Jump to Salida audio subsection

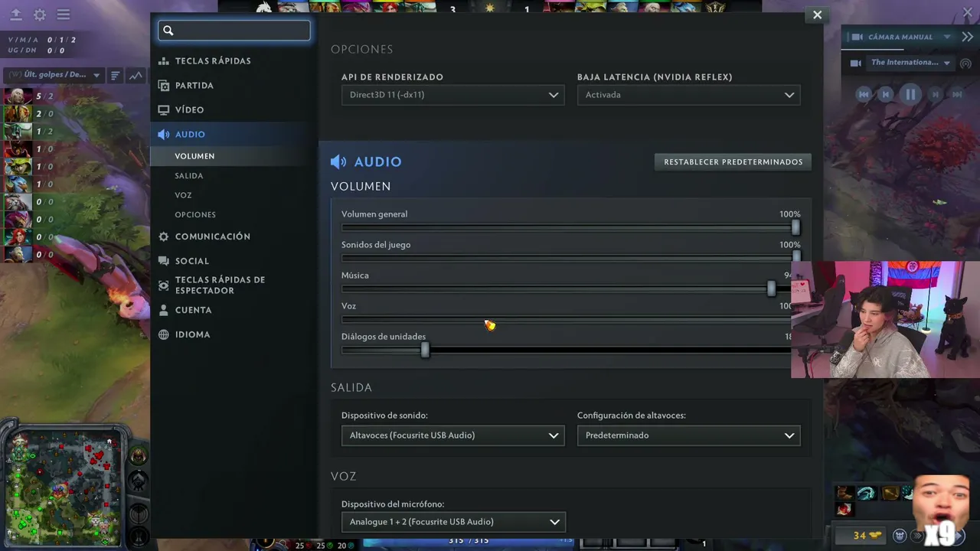click(189, 176)
